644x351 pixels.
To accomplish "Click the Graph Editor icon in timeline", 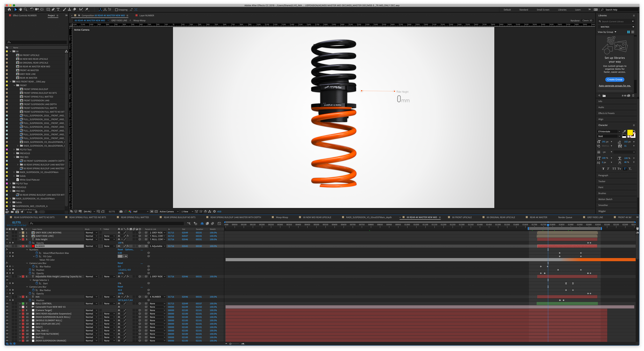I will [x=219, y=223].
